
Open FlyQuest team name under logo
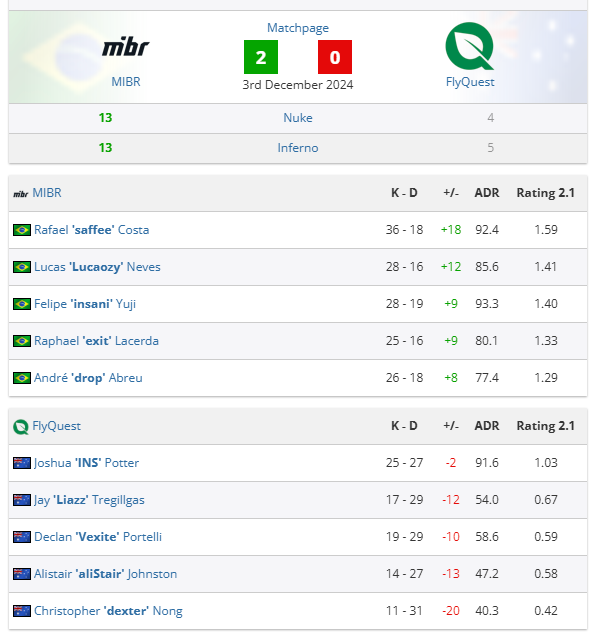click(x=470, y=82)
